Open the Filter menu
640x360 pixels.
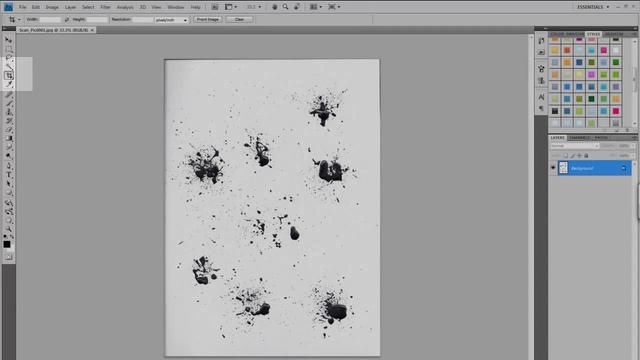pyautogui.click(x=105, y=7)
